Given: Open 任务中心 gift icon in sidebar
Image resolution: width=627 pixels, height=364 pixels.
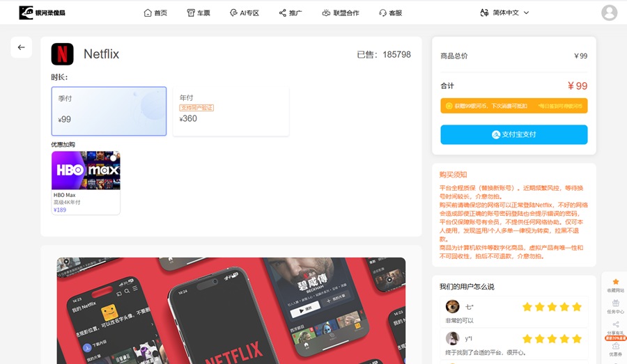Looking at the screenshot, I should click(x=615, y=303).
